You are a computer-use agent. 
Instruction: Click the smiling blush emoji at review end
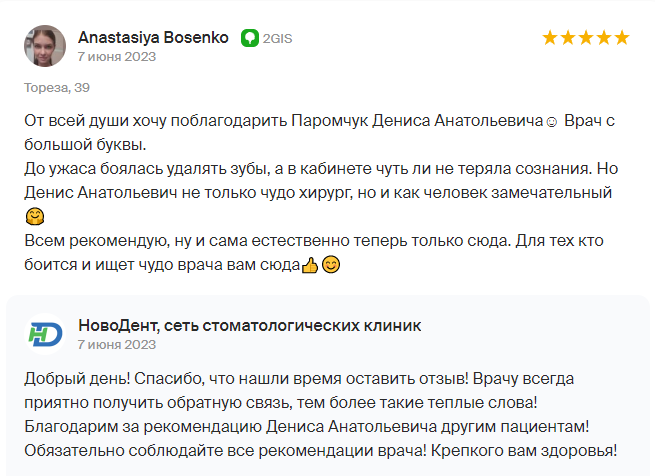(331, 265)
